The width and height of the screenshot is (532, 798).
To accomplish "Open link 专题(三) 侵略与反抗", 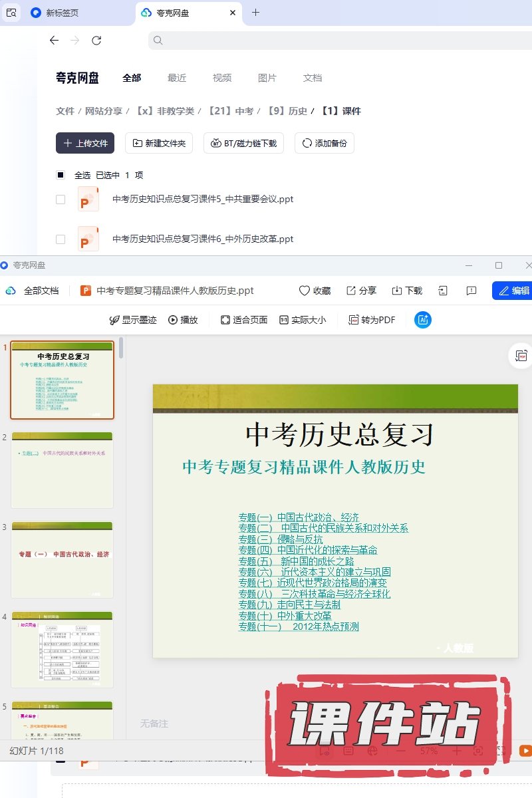I will coord(281,539).
